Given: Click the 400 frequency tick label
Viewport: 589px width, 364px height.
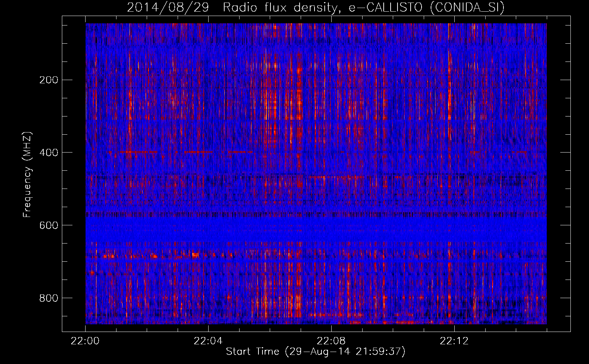Looking at the screenshot, I should pyautogui.click(x=49, y=153).
